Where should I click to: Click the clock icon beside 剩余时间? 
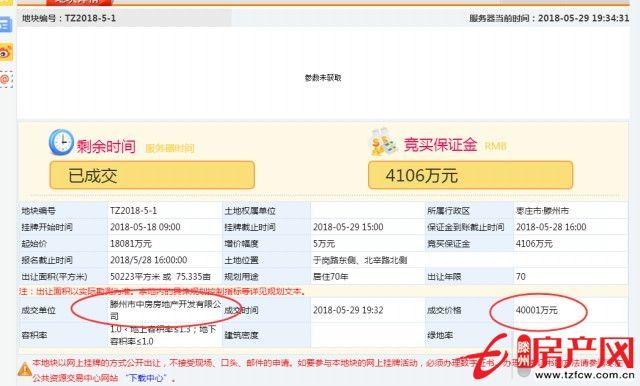click(61, 142)
